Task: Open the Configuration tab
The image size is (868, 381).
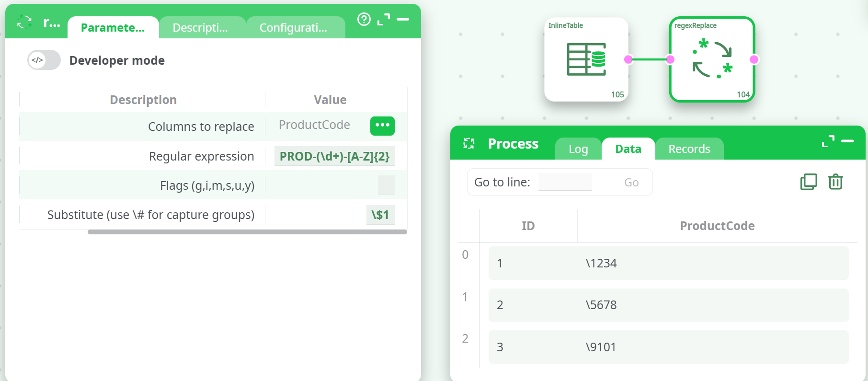Action: 293,28
